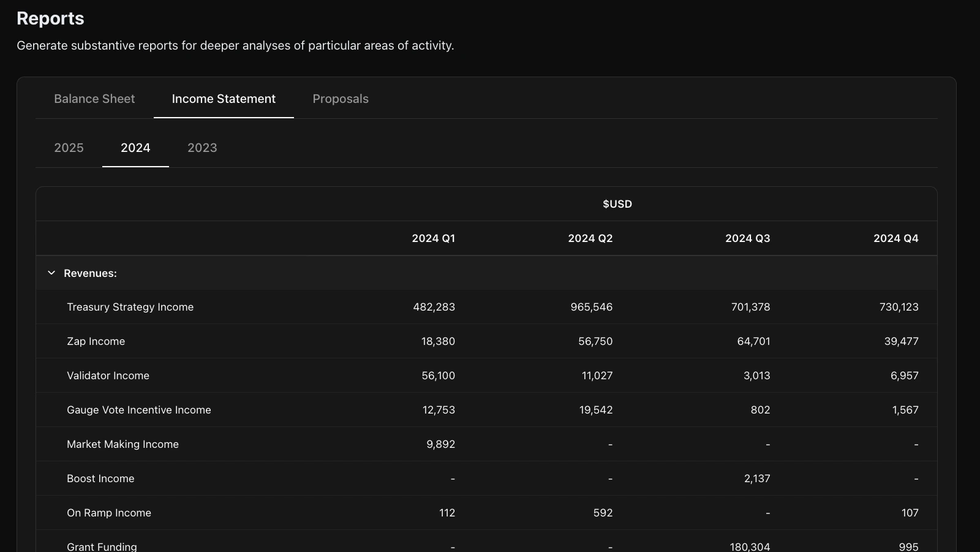Select the Market Making Income row
This screenshot has height=552, width=980.
[x=123, y=444]
